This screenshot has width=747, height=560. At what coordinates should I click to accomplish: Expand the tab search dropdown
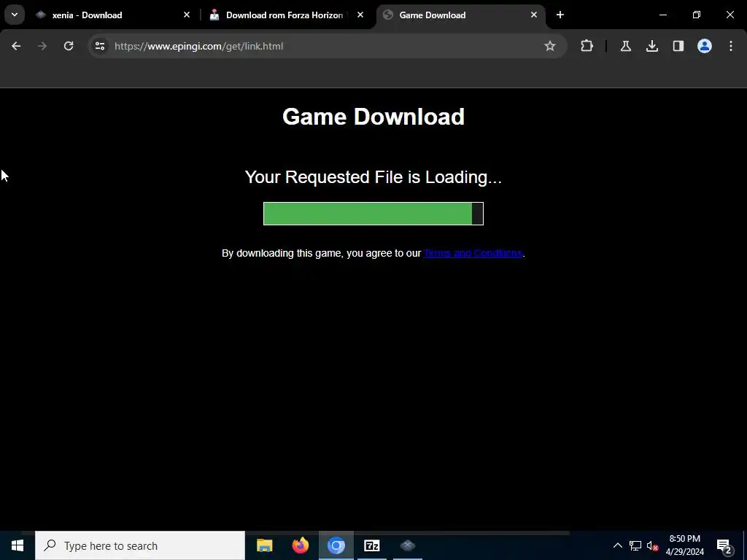click(15, 15)
